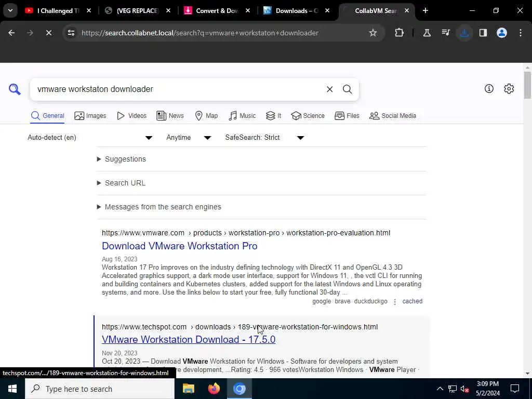
Task: Select the Music search category
Action: pos(242,116)
